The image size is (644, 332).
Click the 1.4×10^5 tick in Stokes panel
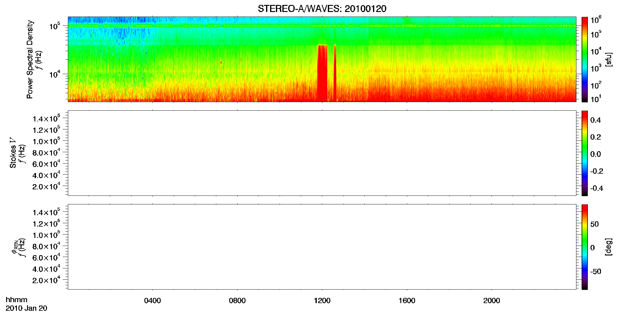pyautogui.click(x=46, y=119)
